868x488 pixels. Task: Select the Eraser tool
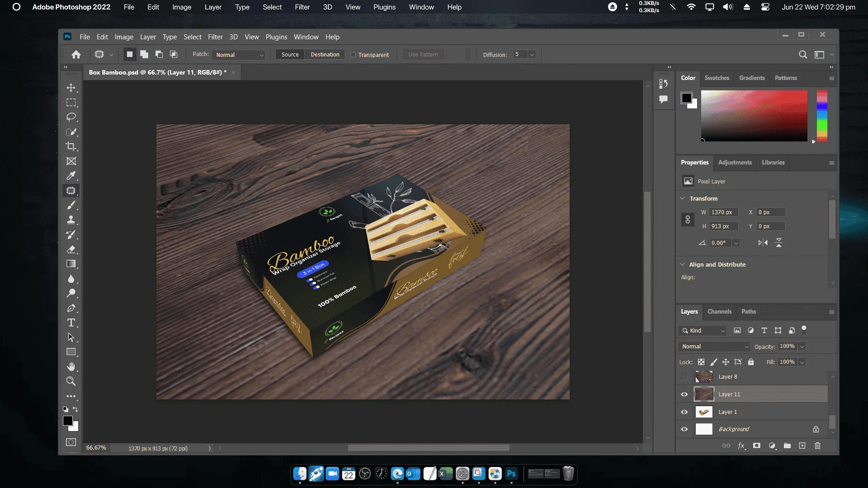click(x=71, y=249)
